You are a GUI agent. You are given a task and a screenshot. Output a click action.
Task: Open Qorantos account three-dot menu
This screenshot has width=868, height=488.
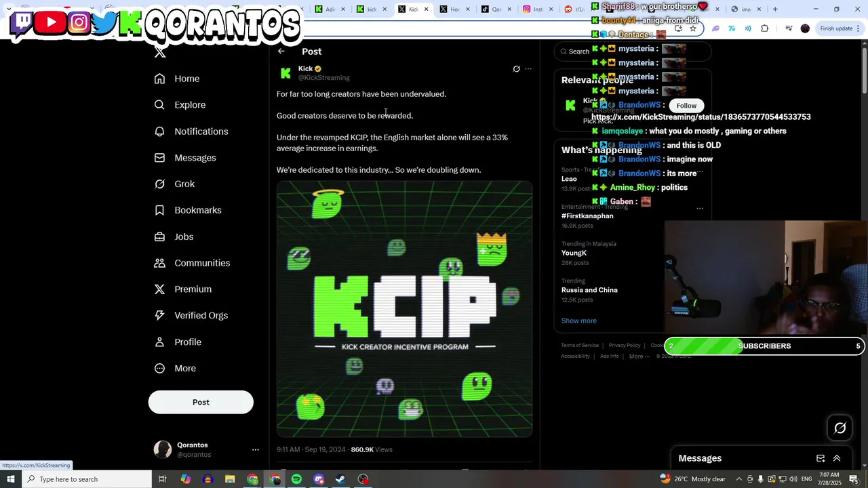point(256,449)
